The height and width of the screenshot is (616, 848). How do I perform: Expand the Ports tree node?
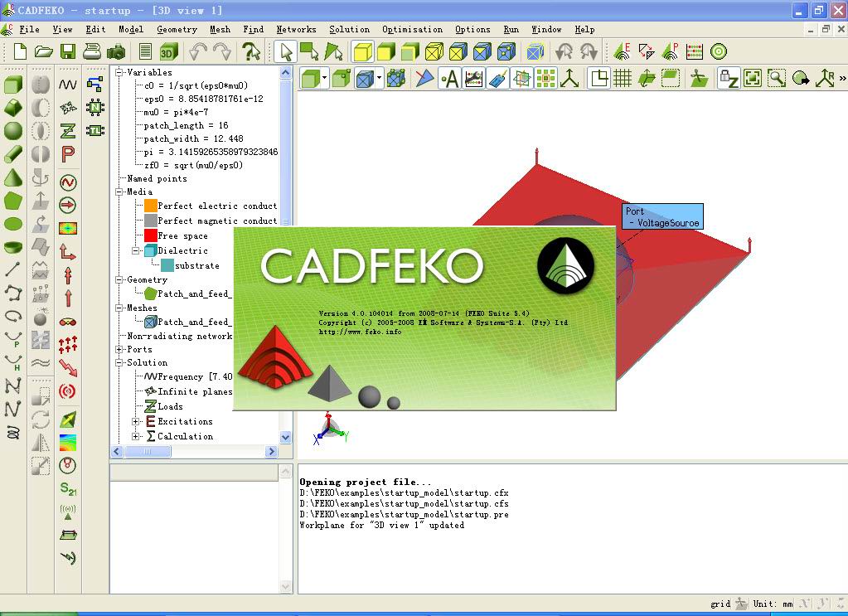[x=119, y=350]
